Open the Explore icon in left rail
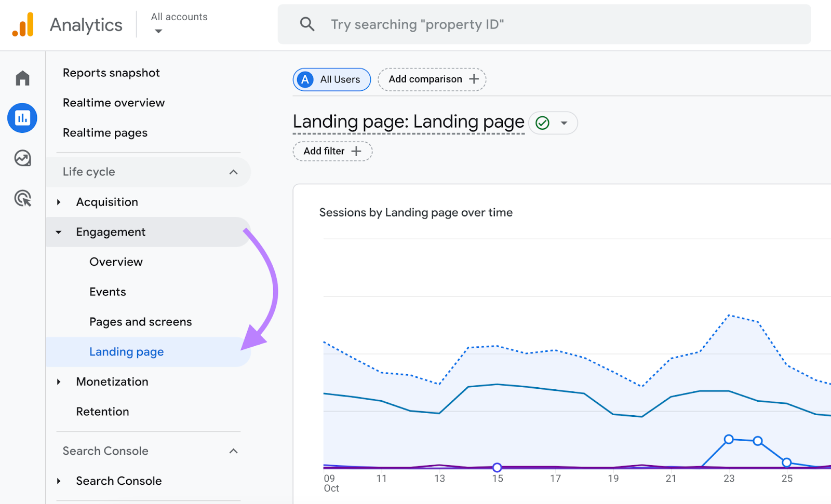This screenshot has height=504, width=831. tap(22, 158)
